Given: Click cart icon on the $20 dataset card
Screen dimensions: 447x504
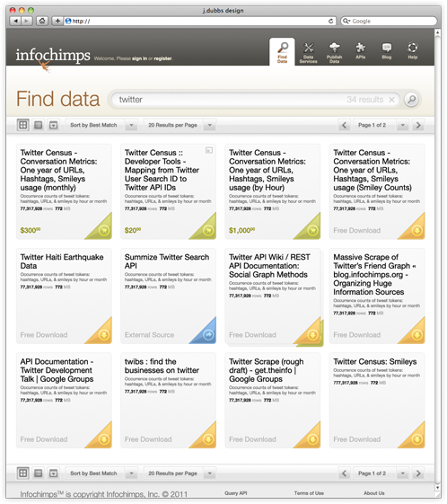Looking at the screenshot, I should [208, 230].
